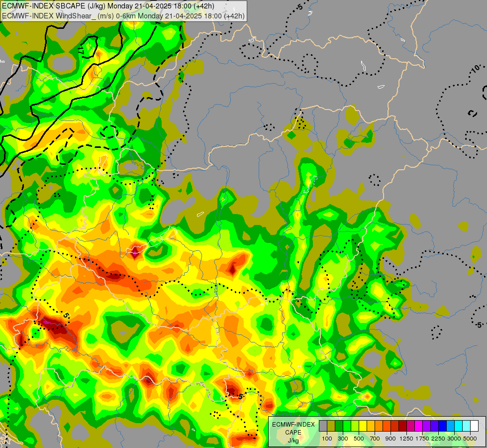
Task: Click the 100 value on the legend
Action: pyautogui.click(x=327, y=439)
